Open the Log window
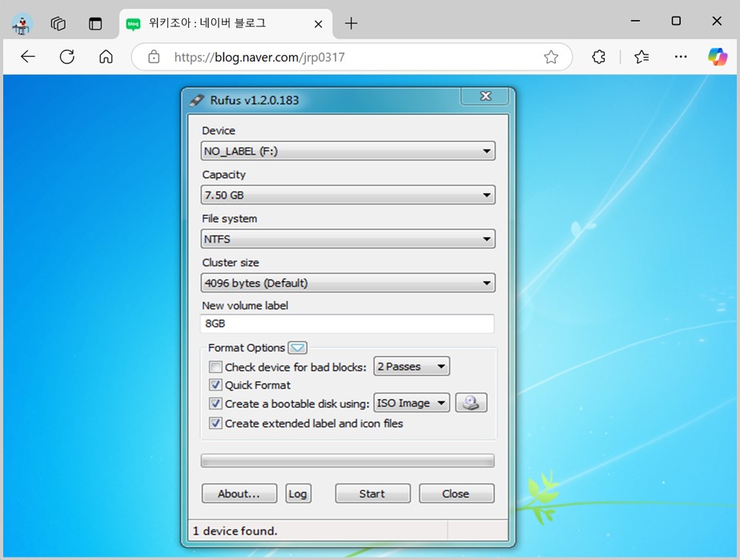 tap(298, 494)
